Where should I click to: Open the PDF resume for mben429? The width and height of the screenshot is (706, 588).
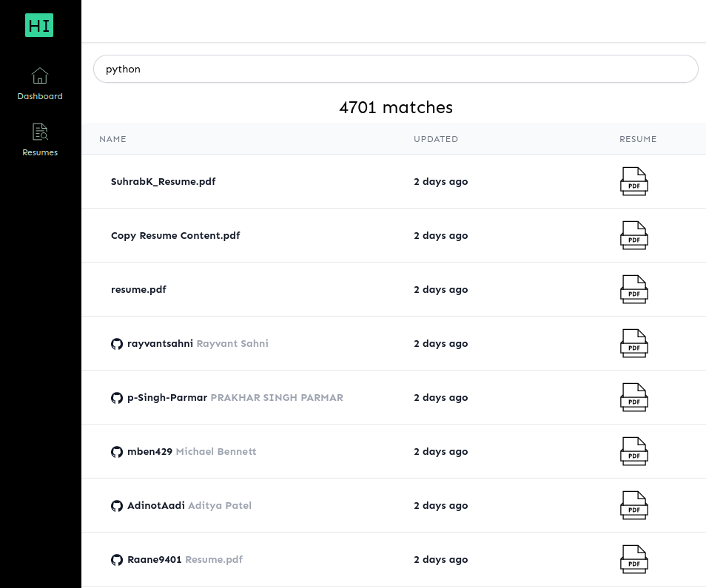pos(633,451)
